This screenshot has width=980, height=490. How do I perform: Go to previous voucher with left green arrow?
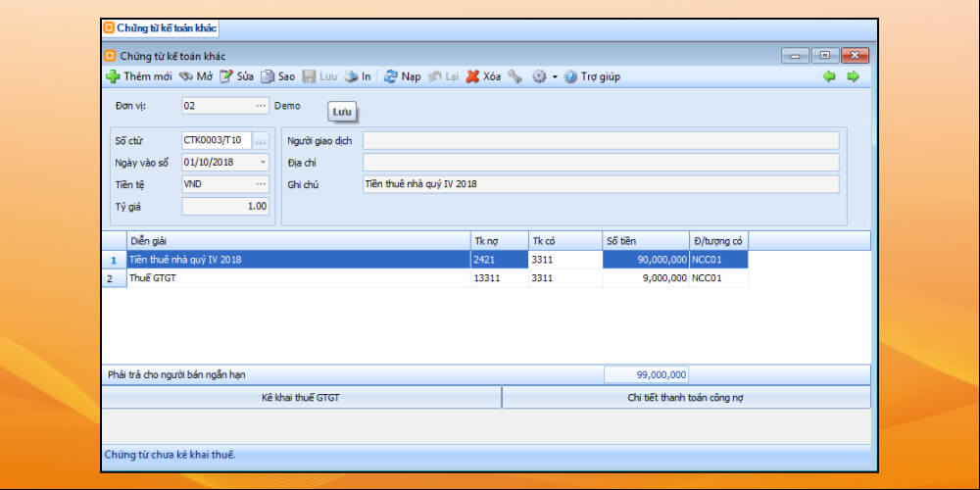coord(829,76)
